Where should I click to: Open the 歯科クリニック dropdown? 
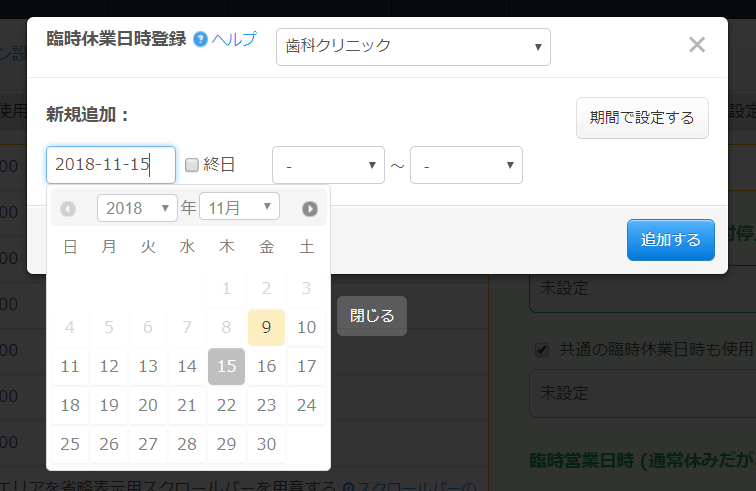(x=413, y=46)
